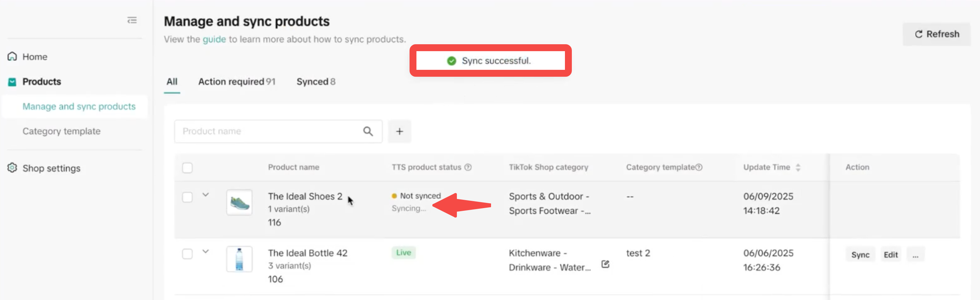
Task: Select The Ideal Bottle 42 checkbox
Action: (187, 254)
